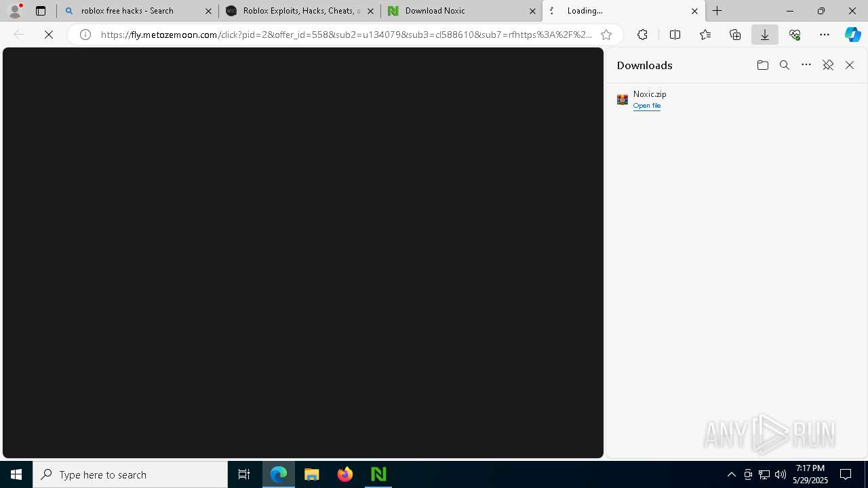Open downloads folder from Downloads panel
Image resolution: width=868 pixels, height=488 pixels.
tap(763, 65)
